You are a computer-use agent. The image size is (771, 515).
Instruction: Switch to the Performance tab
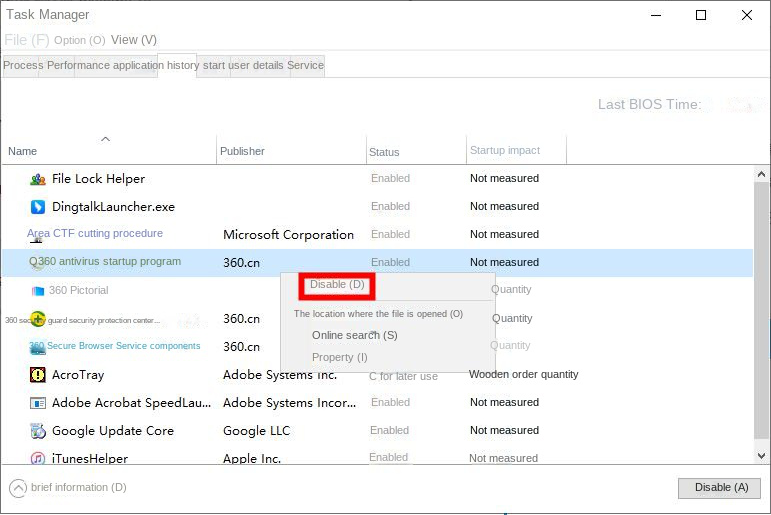click(x=78, y=65)
